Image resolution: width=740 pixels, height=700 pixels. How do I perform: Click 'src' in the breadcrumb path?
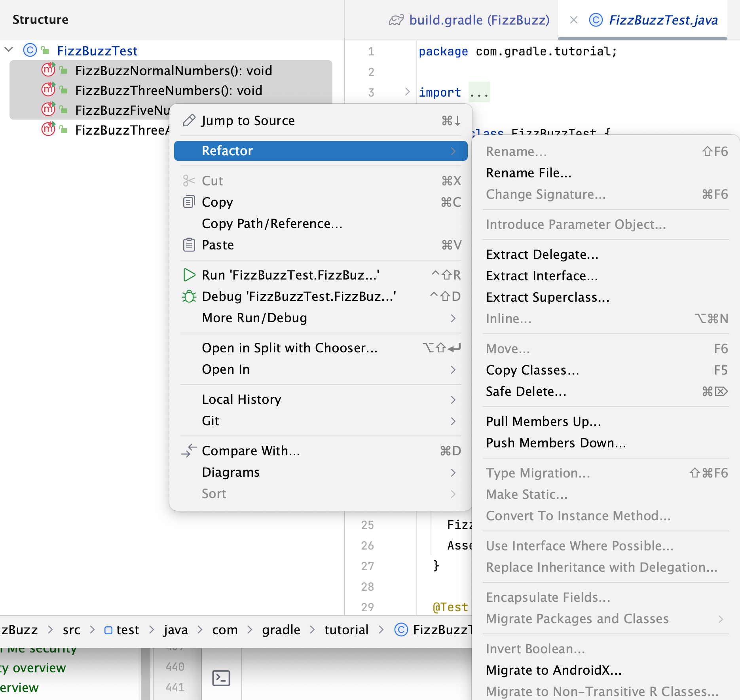point(71,630)
